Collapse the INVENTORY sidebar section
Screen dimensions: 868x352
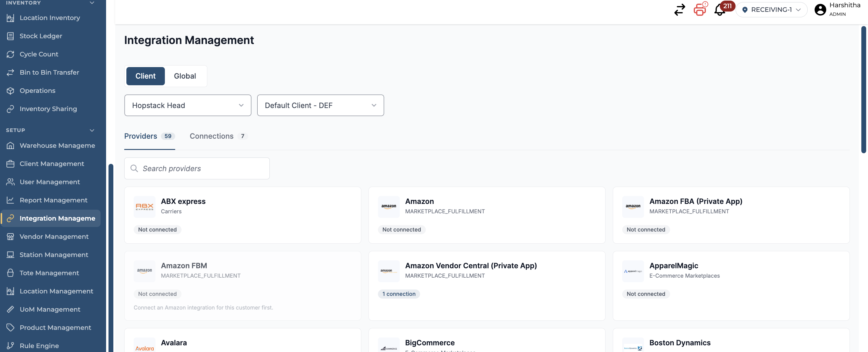click(x=92, y=3)
